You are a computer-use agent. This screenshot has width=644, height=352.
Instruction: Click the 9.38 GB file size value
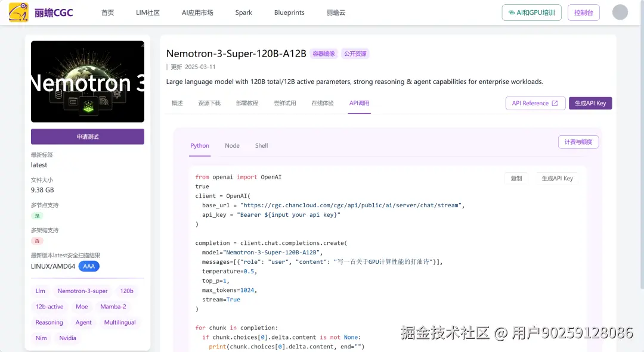click(x=42, y=190)
